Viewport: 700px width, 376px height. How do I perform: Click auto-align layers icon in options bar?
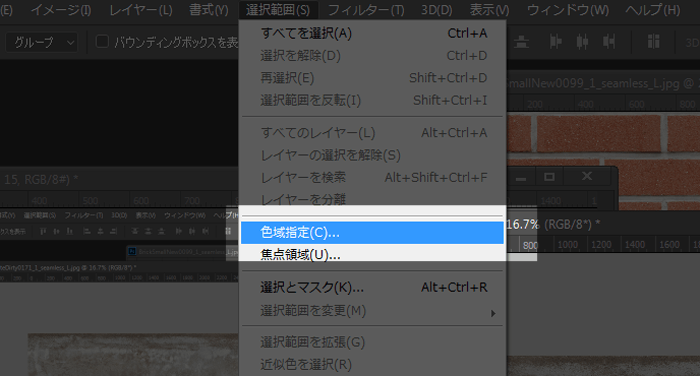point(654,42)
